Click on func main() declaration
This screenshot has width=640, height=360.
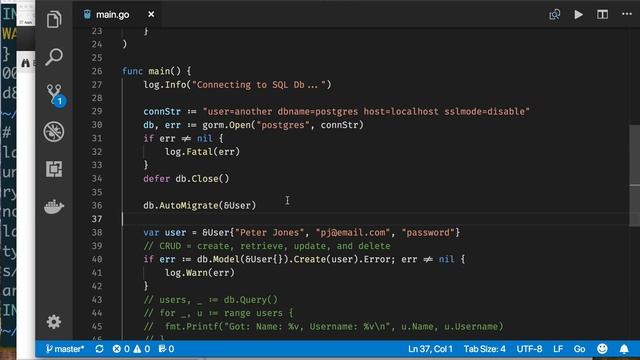tap(156, 71)
